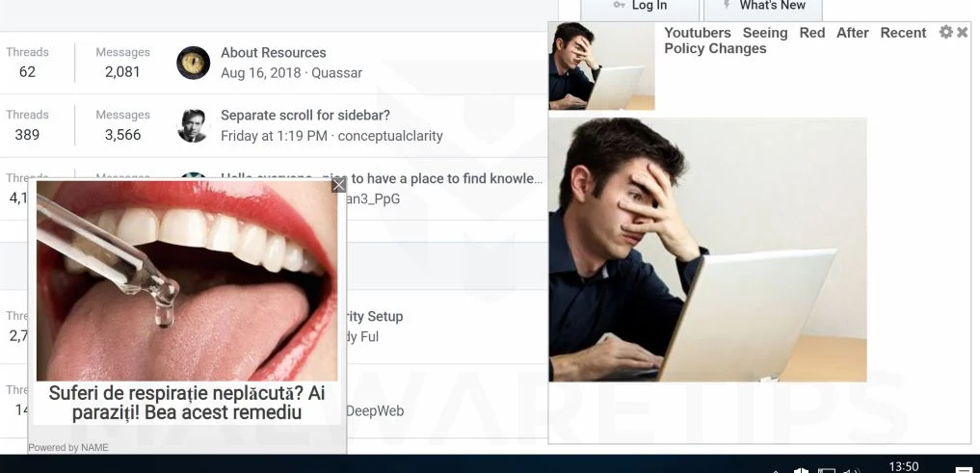Open the About Resources thread
This screenshot has width=980, height=473.
(273, 52)
